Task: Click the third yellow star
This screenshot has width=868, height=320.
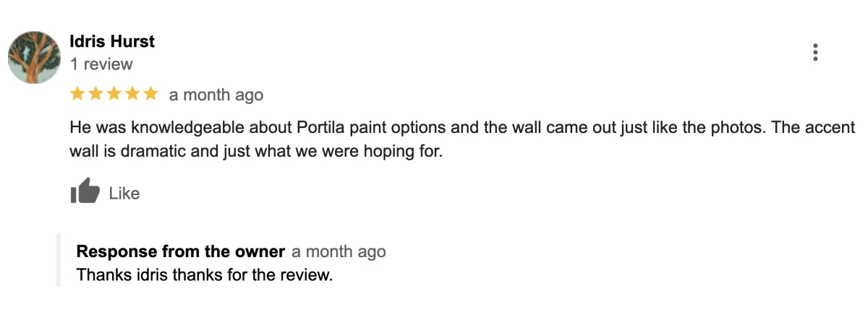Action: [x=114, y=93]
